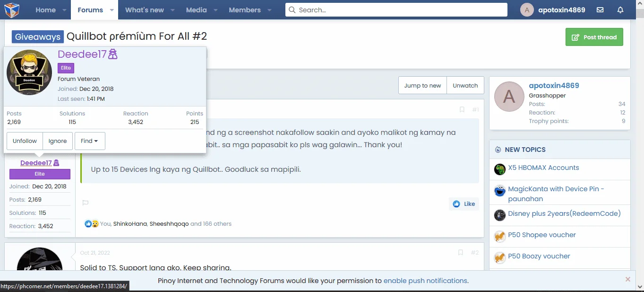Click the X5 HBOMAX Accounts poster avatar

[x=500, y=169]
